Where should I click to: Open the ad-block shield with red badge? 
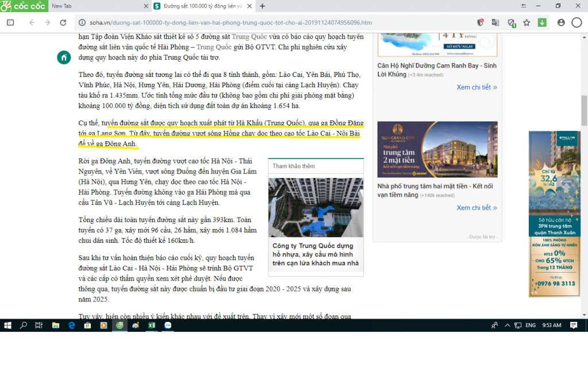point(481,22)
